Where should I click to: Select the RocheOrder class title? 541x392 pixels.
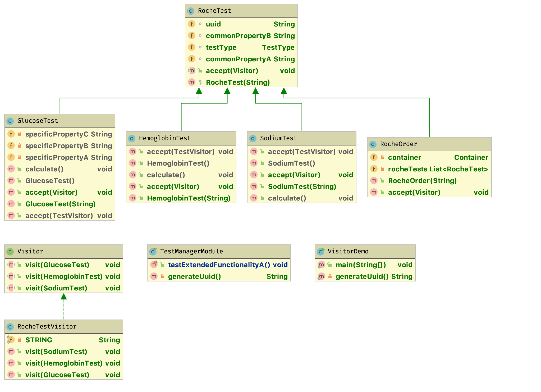(x=398, y=144)
